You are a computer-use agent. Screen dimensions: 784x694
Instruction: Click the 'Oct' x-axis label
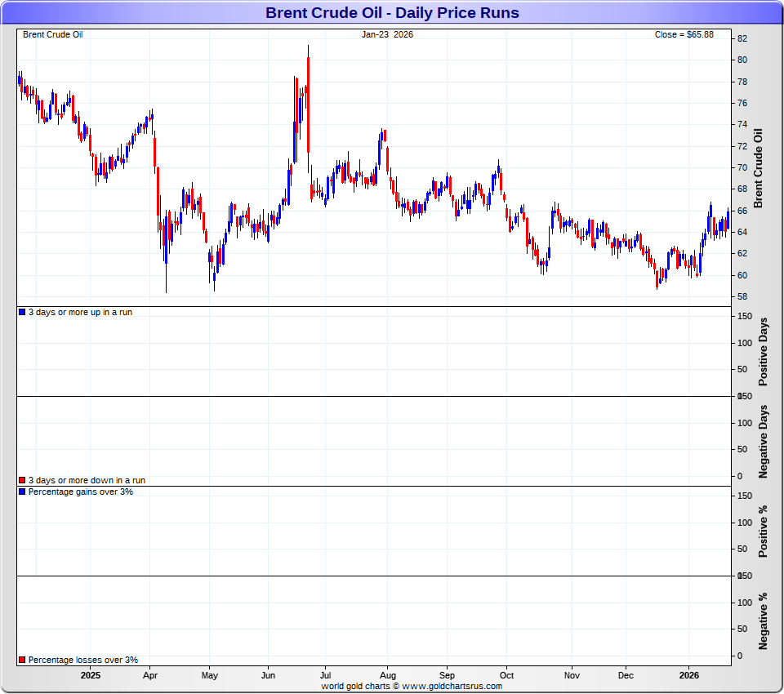506,675
